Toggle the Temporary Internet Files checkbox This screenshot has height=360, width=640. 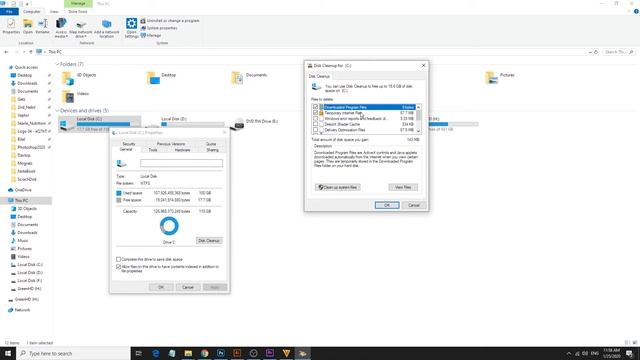click(316, 113)
